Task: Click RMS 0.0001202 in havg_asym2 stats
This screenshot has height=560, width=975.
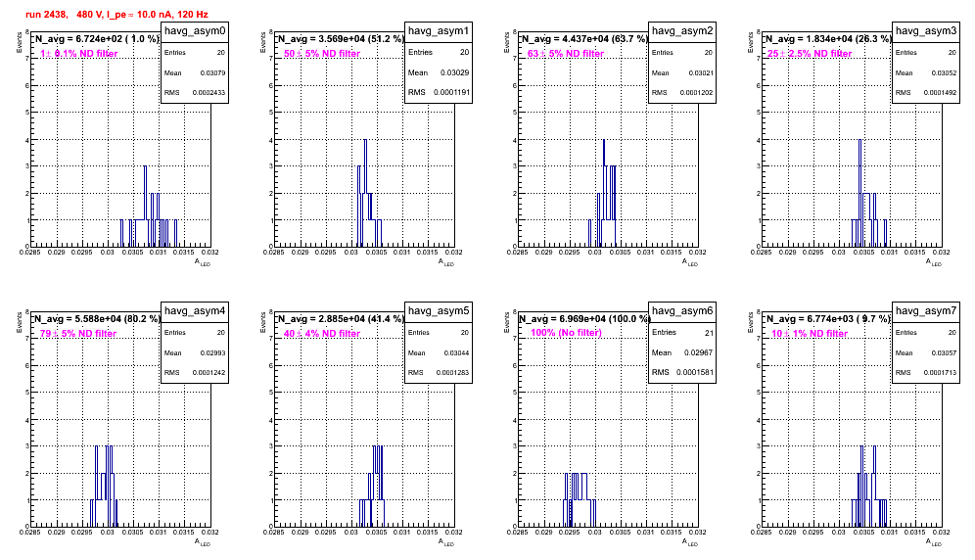Action: click(682, 93)
